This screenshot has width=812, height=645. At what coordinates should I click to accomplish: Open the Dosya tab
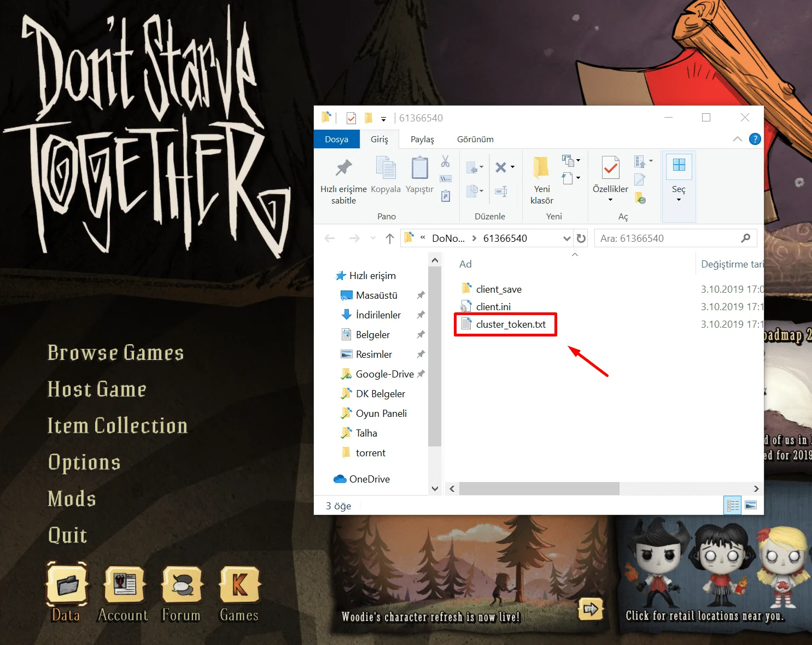tap(336, 139)
